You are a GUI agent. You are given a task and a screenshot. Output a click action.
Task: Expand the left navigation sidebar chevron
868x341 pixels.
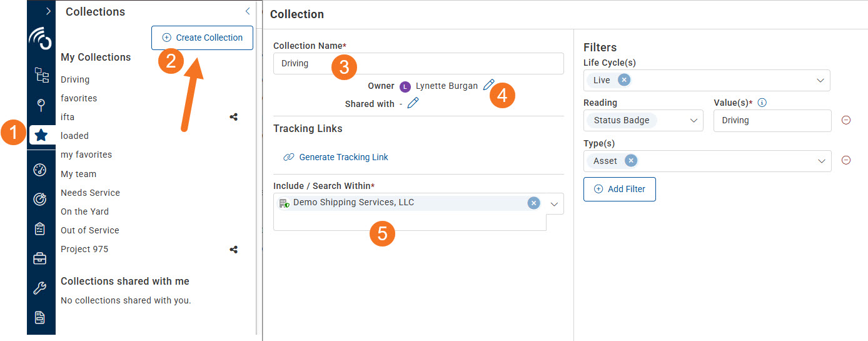coord(48,11)
